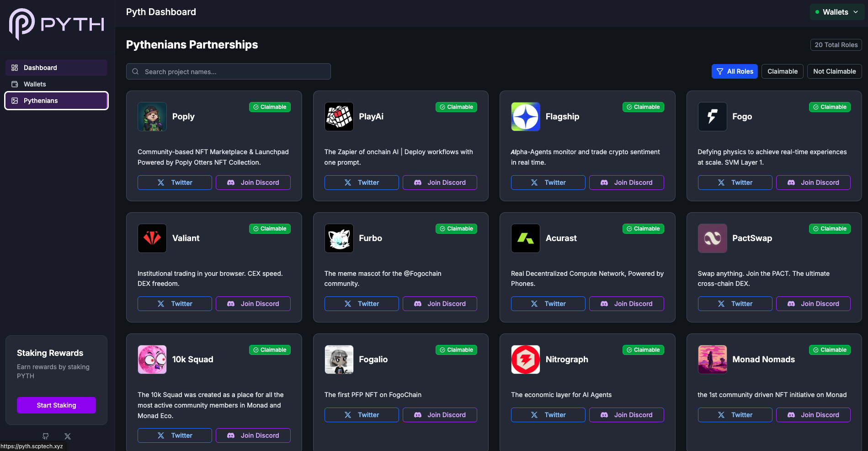The width and height of the screenshot is (868, 451).
Task: Show only Claimable roles
Action: 782,71
